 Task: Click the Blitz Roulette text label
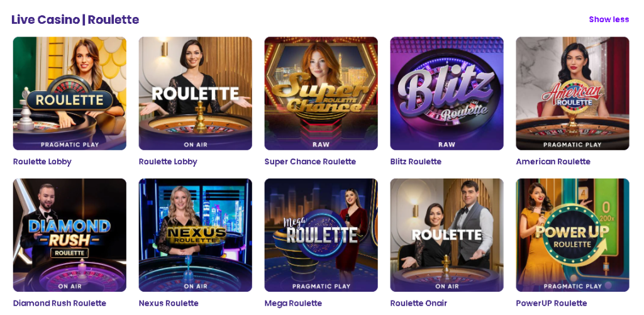(416, 162)
